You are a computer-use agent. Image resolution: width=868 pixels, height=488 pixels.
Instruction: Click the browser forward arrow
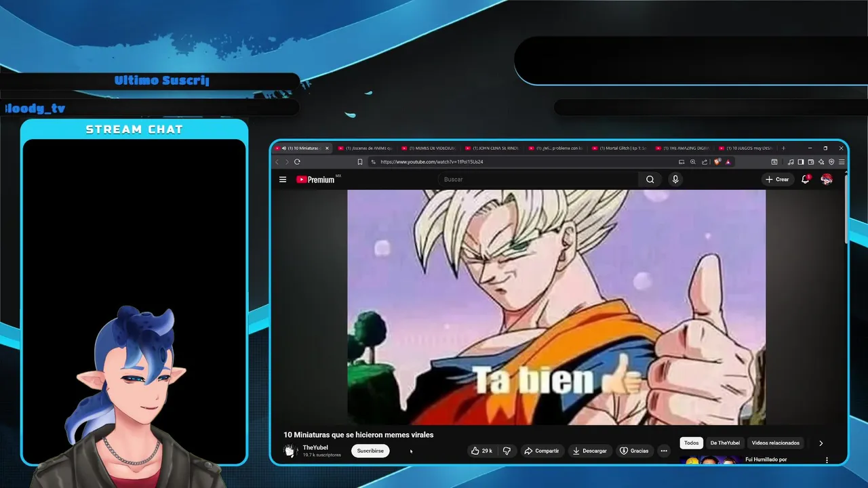coord(287,162)
